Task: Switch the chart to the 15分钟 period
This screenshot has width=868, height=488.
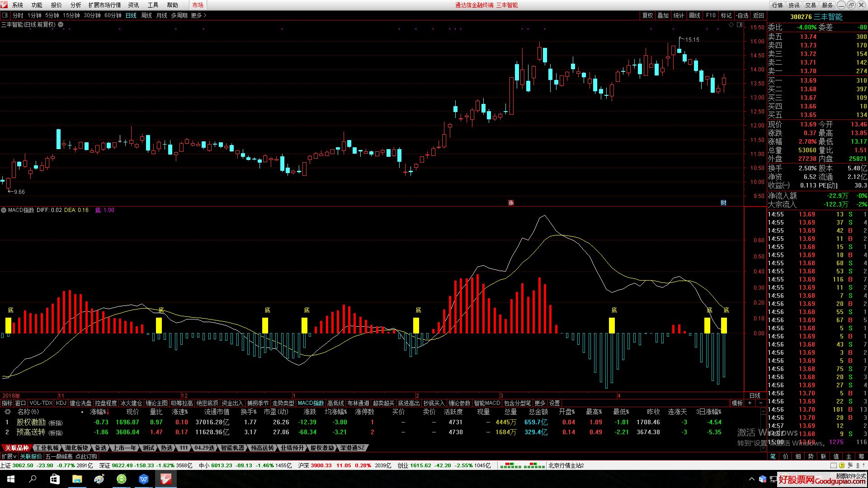Action: coord(71,15)
